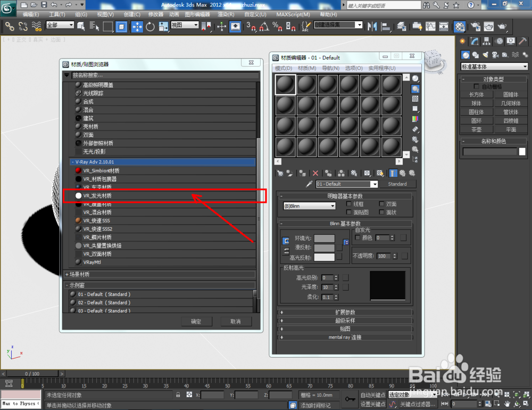
Task: Open the Utilities hammer panel tab
Action: 523,42
